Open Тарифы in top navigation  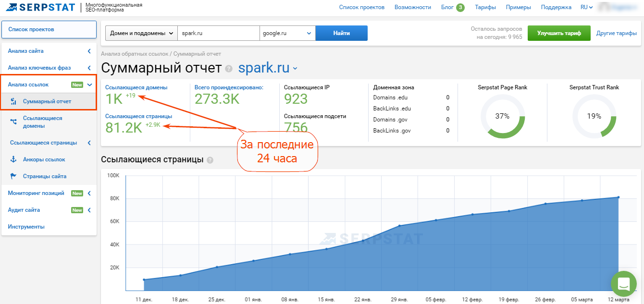[x=485, y=7]
